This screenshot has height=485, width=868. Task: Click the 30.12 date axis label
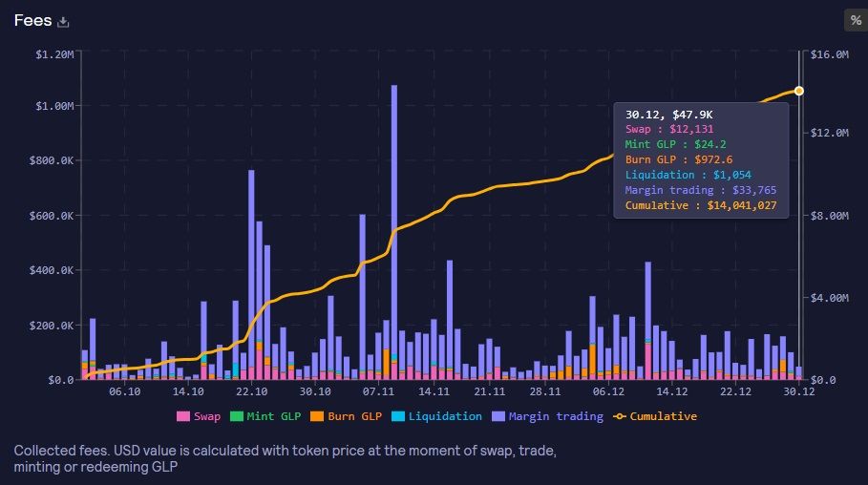point(799,391)
